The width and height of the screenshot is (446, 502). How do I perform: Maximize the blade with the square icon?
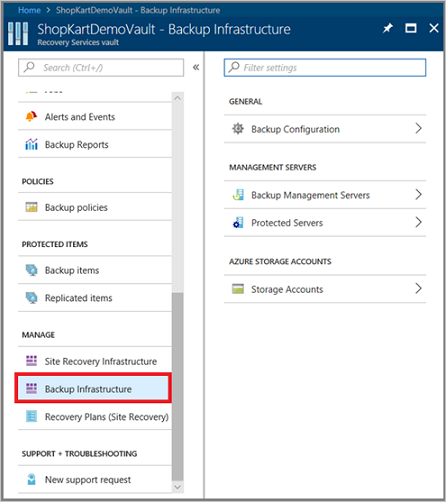(411, 28)
